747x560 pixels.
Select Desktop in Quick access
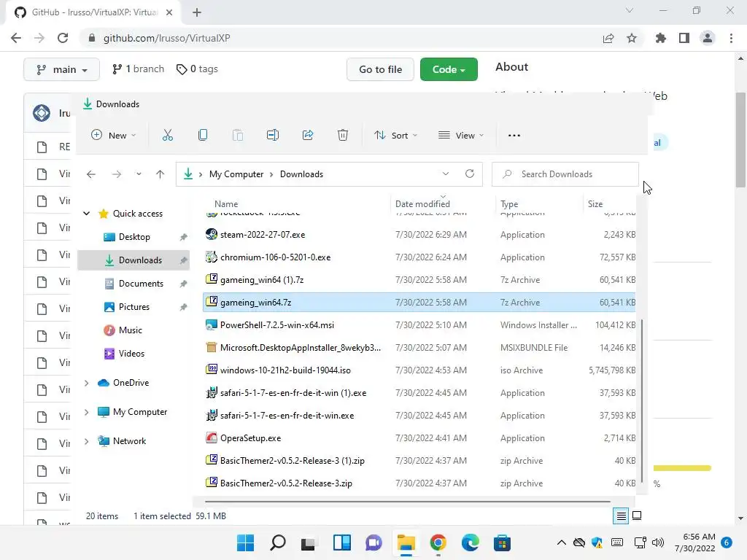point(134,237)
